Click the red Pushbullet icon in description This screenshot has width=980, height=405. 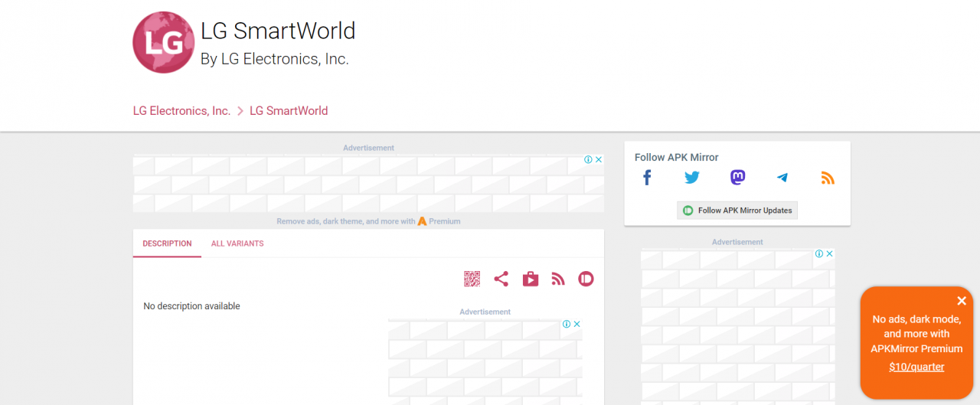tap(586, 279)
